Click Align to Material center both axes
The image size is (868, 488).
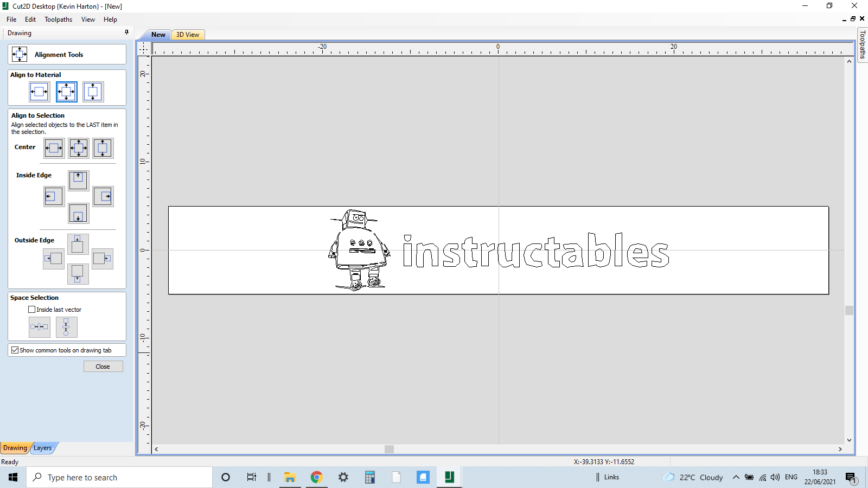click(66, 92)
